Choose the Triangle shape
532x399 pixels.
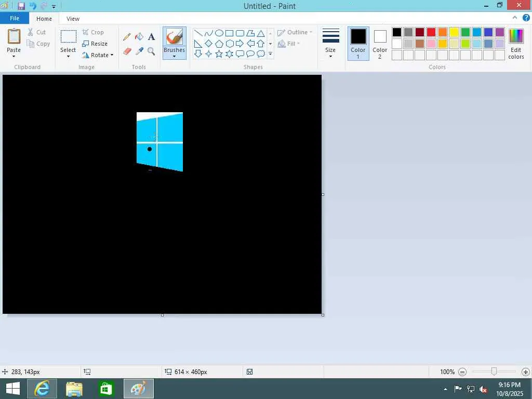coord(261,33)
